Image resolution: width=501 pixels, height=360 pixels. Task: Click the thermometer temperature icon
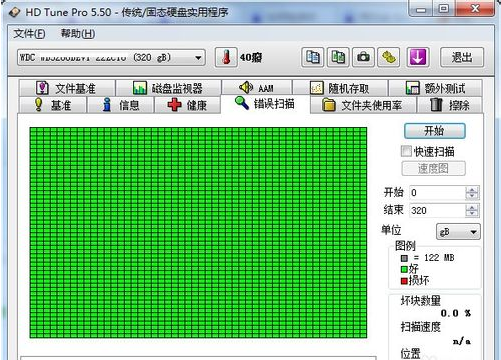[x=226, y=57]
